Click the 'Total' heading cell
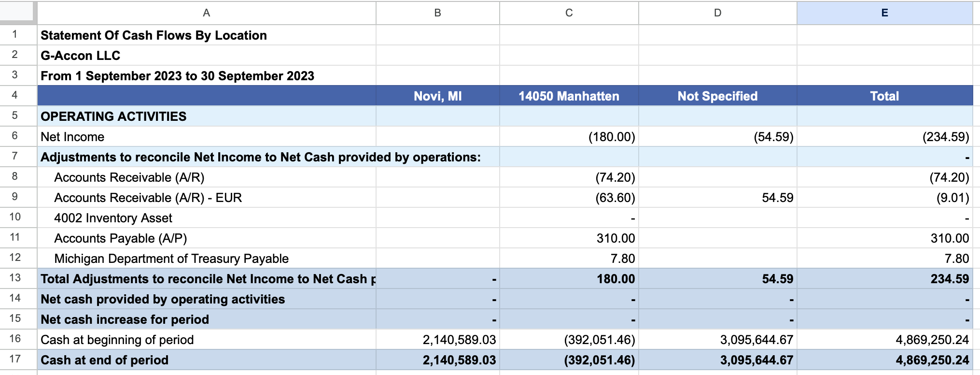The width and height of the screenshot is (980, 375). tap(885, 96)
